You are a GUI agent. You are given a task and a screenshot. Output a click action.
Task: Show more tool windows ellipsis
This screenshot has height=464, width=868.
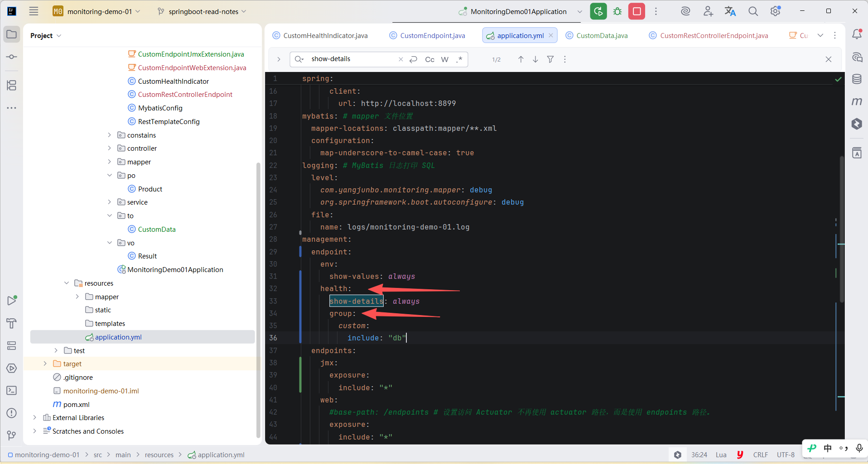tap(12, 108)
